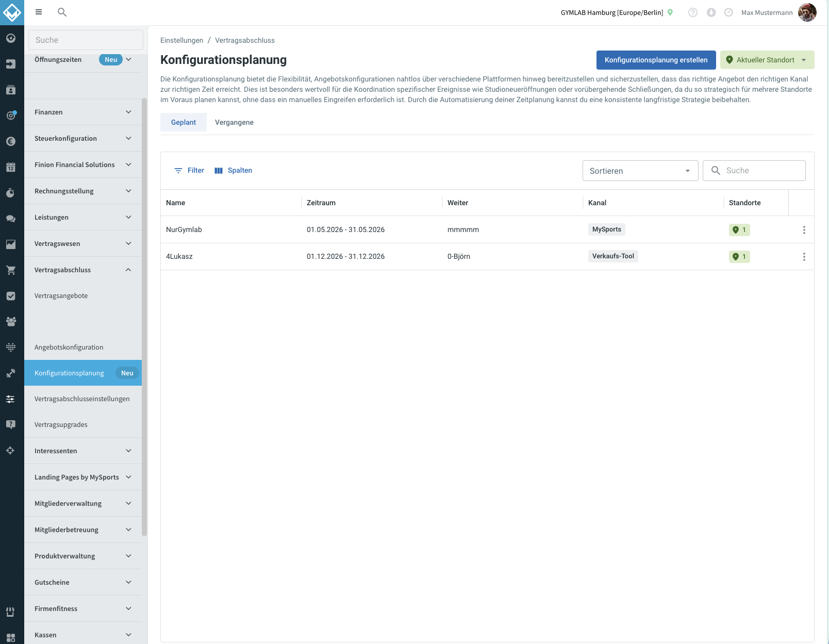Open row actions menu for NurGymlab

pyautogui.click(x=804, y=230)
